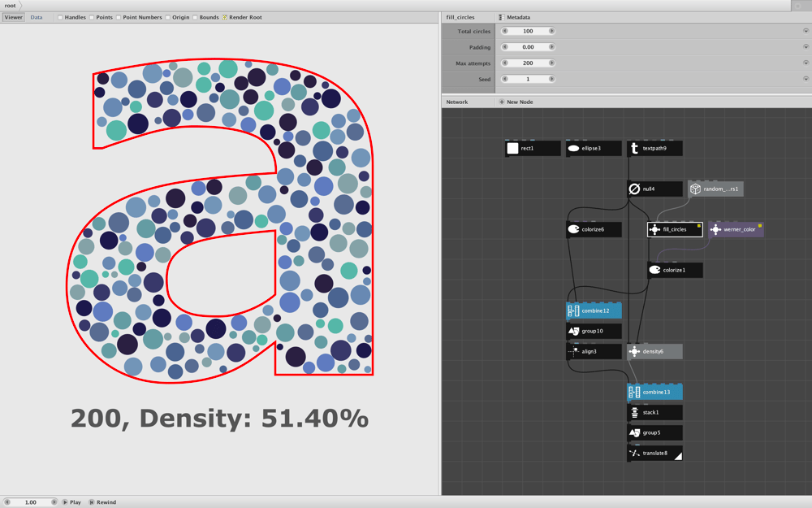Click the Max attempts value field
Image resolution: width=812 pixels, height=508 pixels.
[x=529, y=63]
